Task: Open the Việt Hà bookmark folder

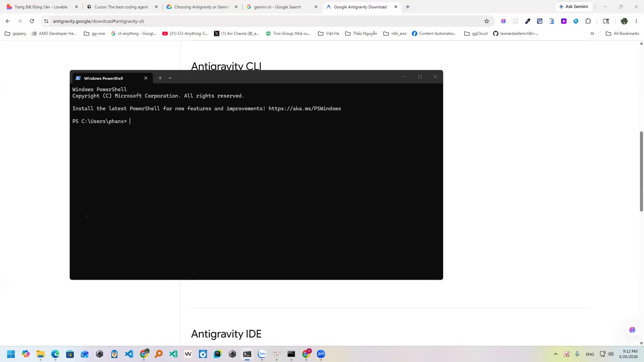Action: (x=328, y=34)
